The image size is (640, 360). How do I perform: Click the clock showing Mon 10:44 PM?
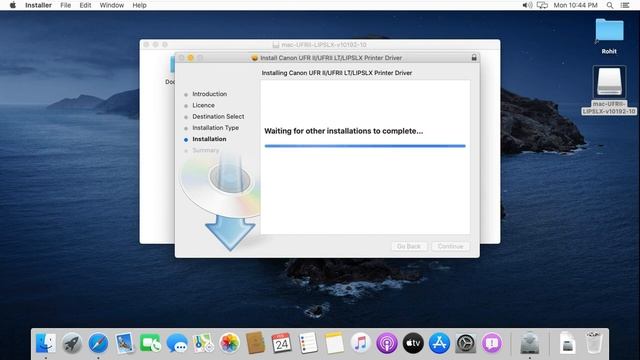[x=575, y=5]
